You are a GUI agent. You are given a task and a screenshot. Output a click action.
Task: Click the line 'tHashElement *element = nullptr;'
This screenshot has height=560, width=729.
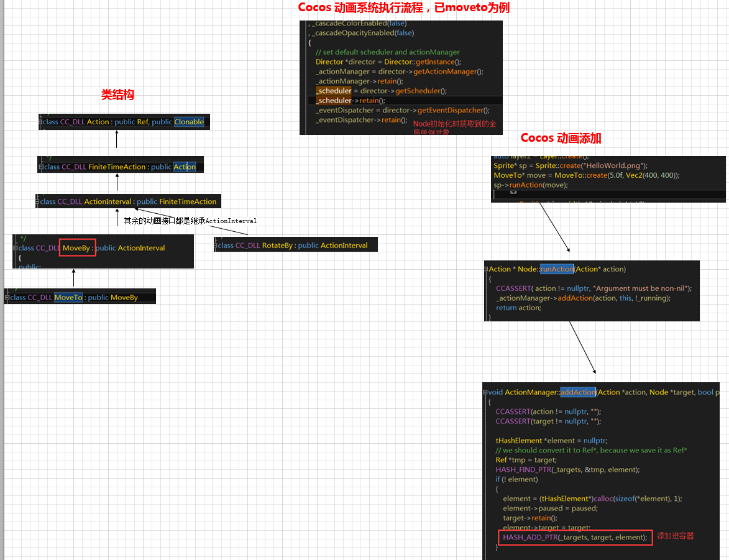point(551,441)
